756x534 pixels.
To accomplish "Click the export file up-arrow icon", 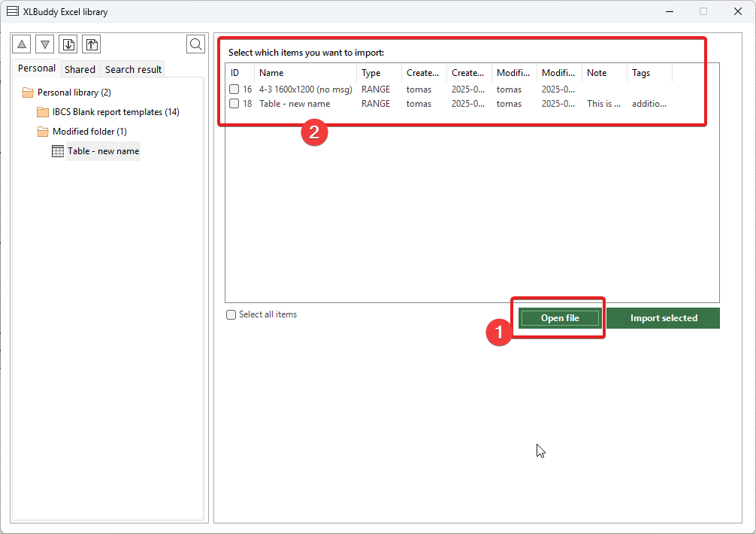I will [91, 44].
